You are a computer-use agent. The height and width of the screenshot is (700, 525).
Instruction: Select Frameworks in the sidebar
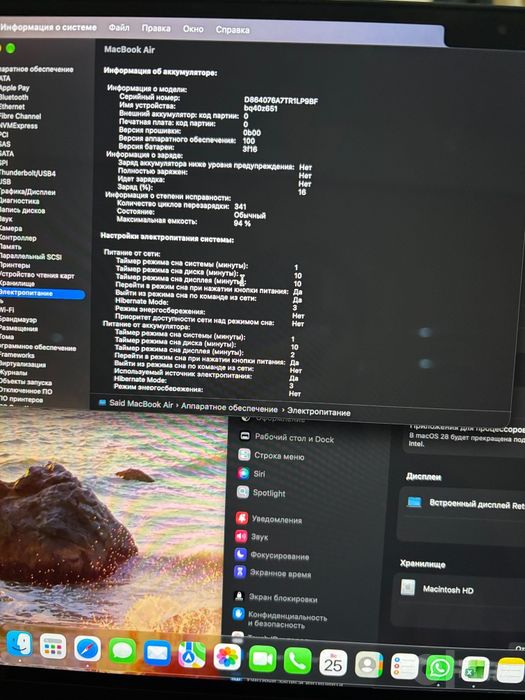coord(17,355)
